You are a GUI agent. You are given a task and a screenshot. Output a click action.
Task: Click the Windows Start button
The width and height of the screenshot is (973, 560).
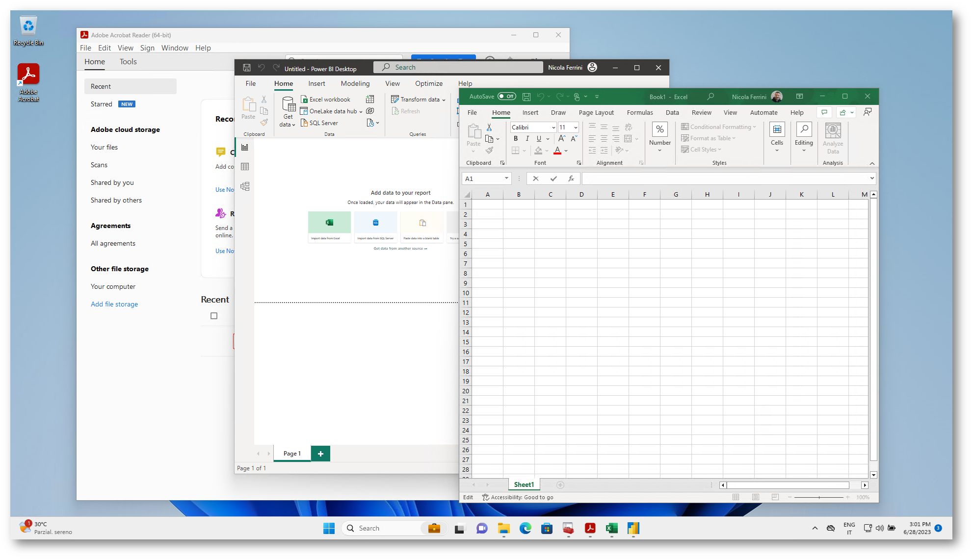[x=329, y=528]
